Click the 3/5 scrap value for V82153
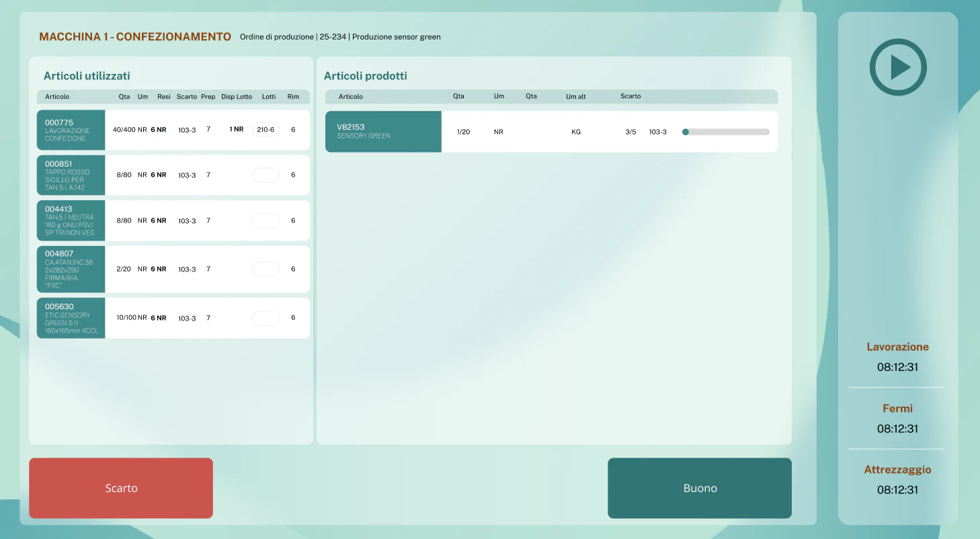 [x=630, y=132]
